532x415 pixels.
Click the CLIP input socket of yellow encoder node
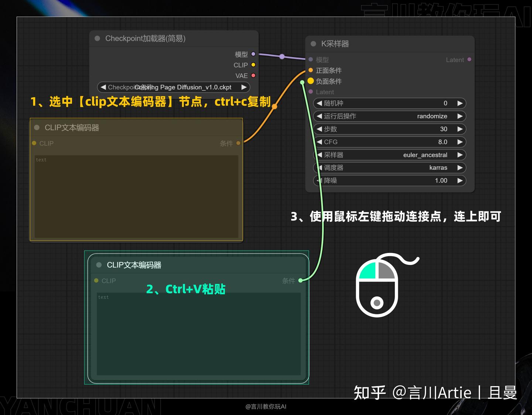(34, 143)
